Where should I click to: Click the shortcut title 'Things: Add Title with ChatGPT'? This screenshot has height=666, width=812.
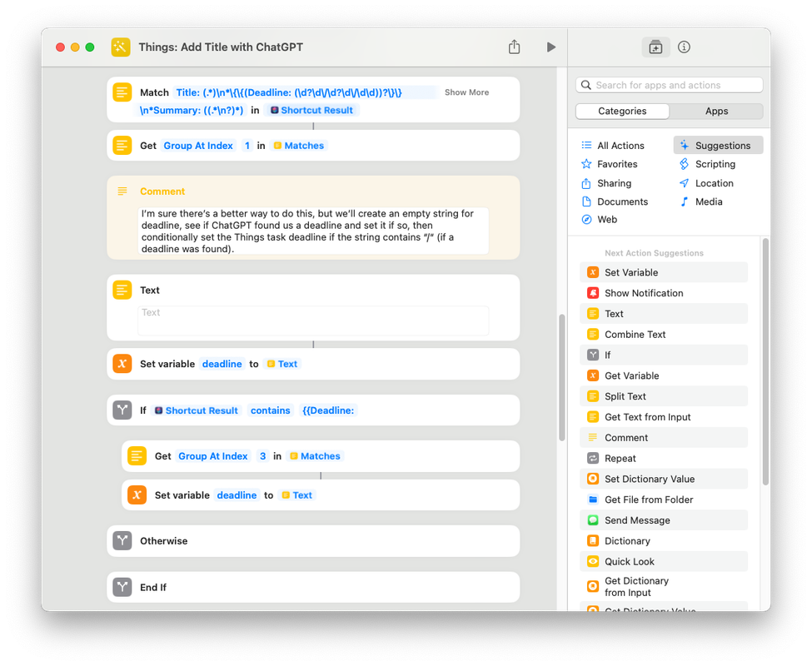click(x=221, y=47)
